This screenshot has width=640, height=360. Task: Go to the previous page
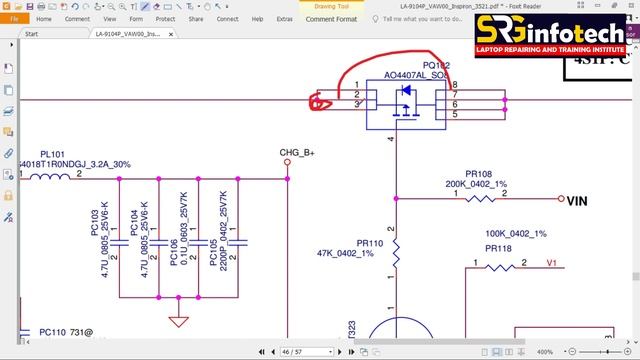pyautogui.click(x=273, y=352)
